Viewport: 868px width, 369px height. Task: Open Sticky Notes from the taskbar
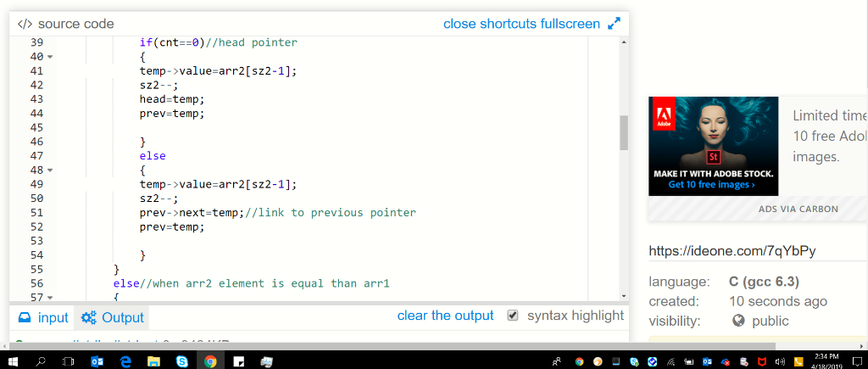238,362
